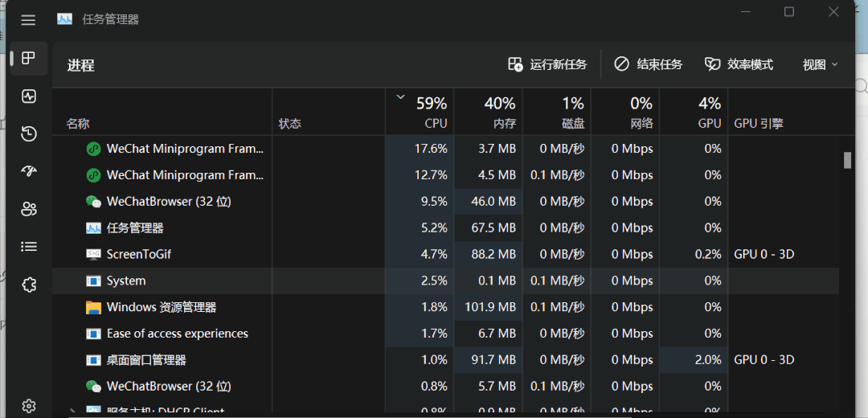Open the Performance page icon in sidebar
Image resolution: width=868 pixels, height=418 pixels.
point(28,96)
